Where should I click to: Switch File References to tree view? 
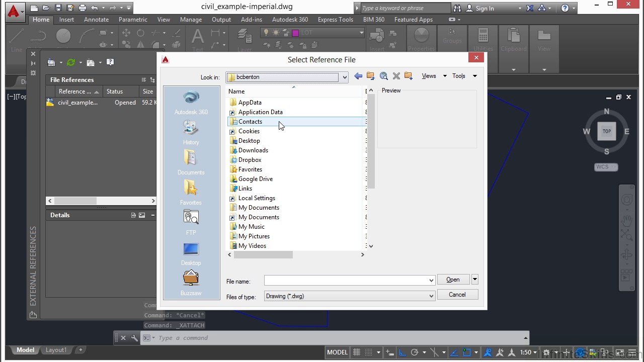[152, 80]
